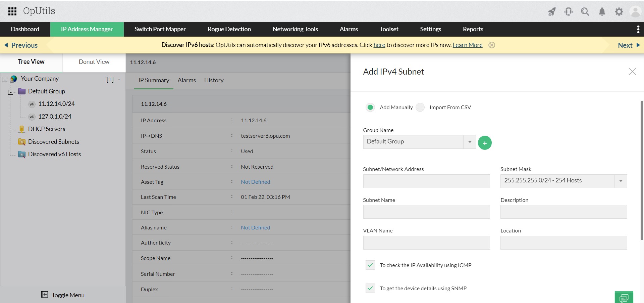The image size is (644, 303).
Task: Click the Learn More link
Action: click(x=467, y=45)
